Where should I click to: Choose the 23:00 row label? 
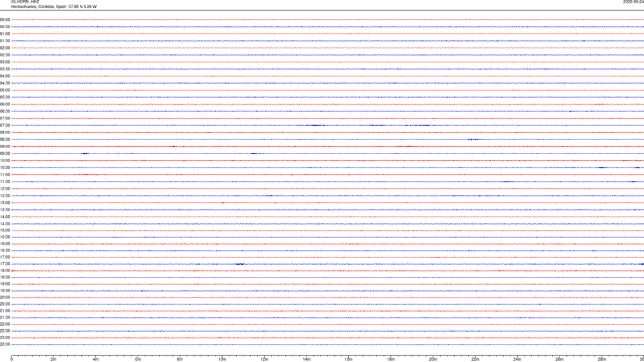point(5,338)
